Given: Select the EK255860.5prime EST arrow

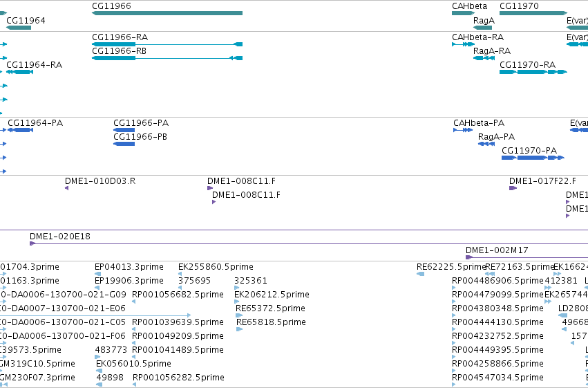Looking at the screenshot, I should click(180, 275).
